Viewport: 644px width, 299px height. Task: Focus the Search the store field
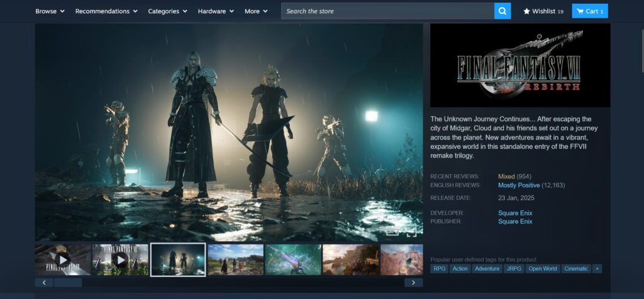[387, 11]
